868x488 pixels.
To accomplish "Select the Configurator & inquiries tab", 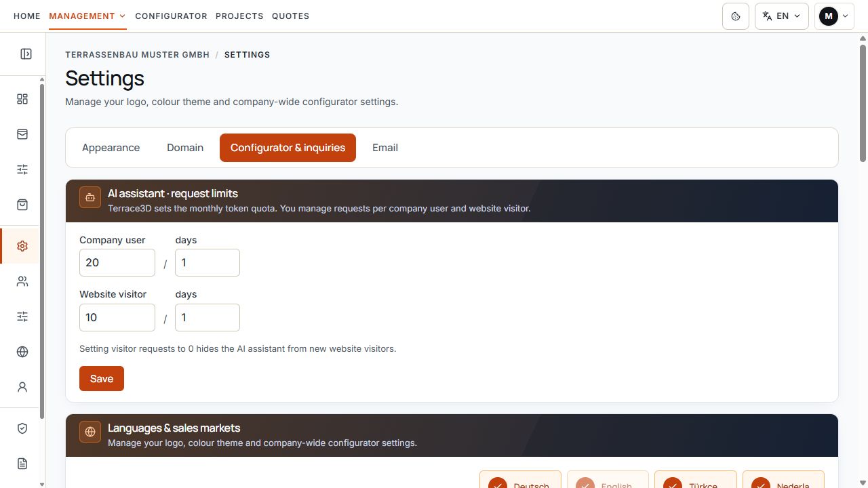I will pyautogui.click(x=288, y=148).
